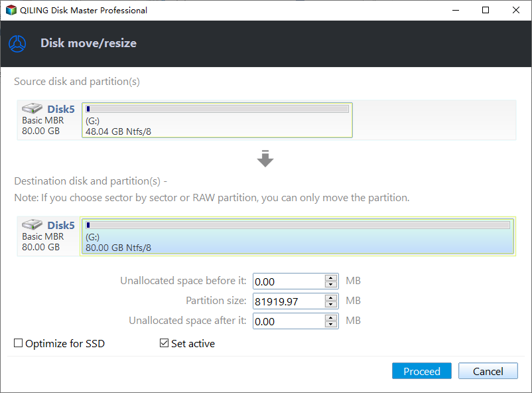The image size is (532, 393).
Task: Minimize the QILING Disk Master window
Action: [x=456, y=10]
